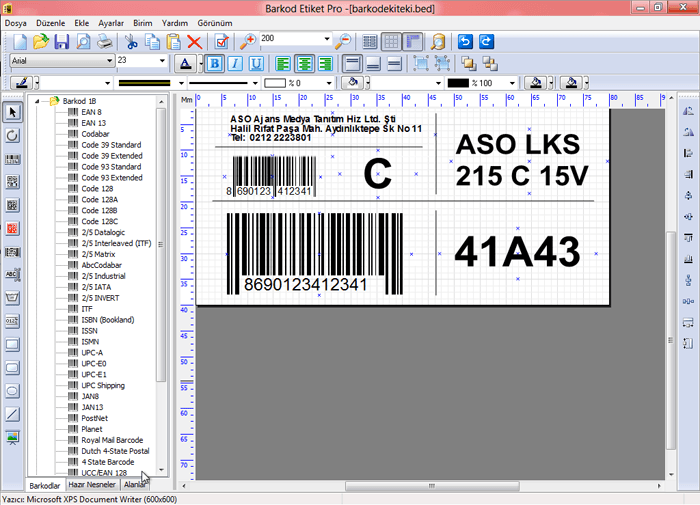Open the % 100 opacity dropdown
Screen dimensions: 700x505
(512, 83)
